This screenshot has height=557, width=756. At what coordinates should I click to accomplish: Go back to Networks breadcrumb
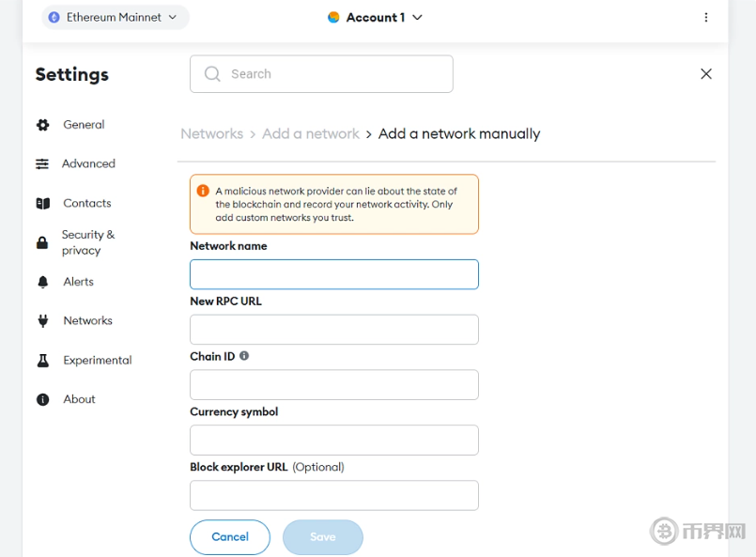click(211, 134)
